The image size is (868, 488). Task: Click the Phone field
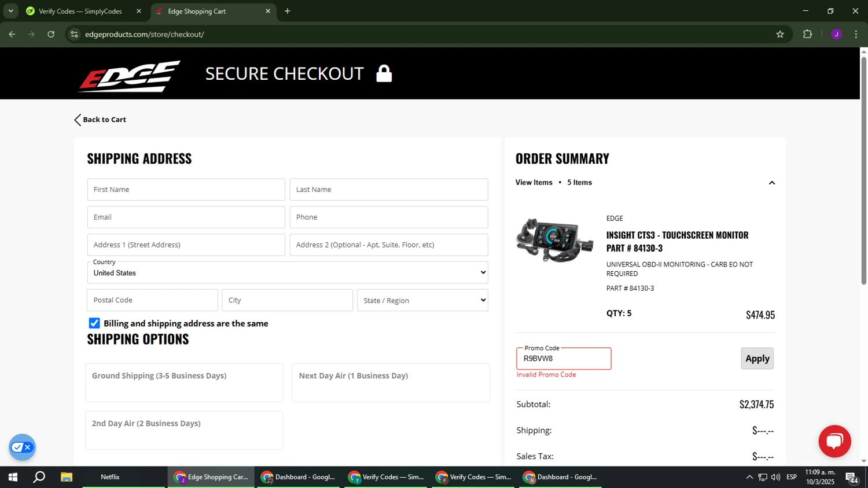pos(389,217)
